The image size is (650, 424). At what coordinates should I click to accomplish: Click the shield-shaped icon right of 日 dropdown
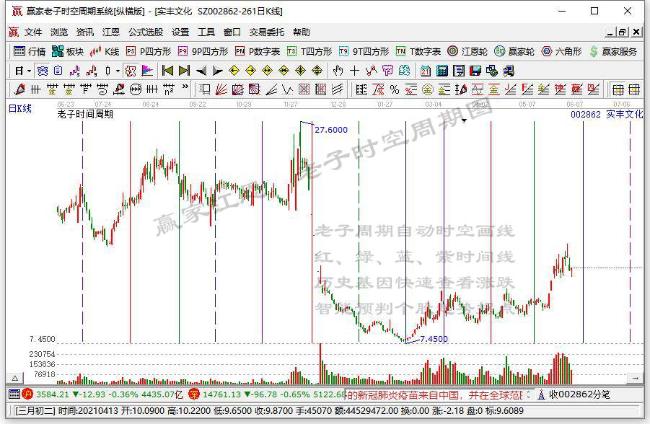click(42, 71)
